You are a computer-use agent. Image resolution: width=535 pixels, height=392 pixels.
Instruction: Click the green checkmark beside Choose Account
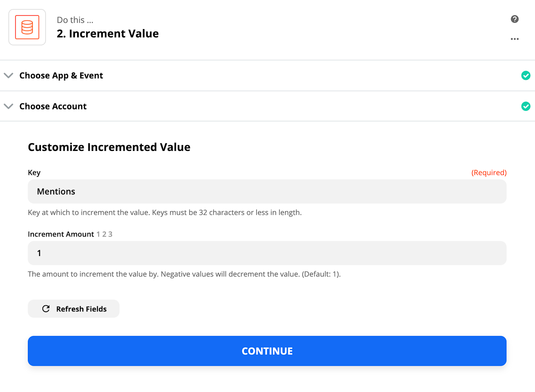pyautogui.click(x=526, y=106)
